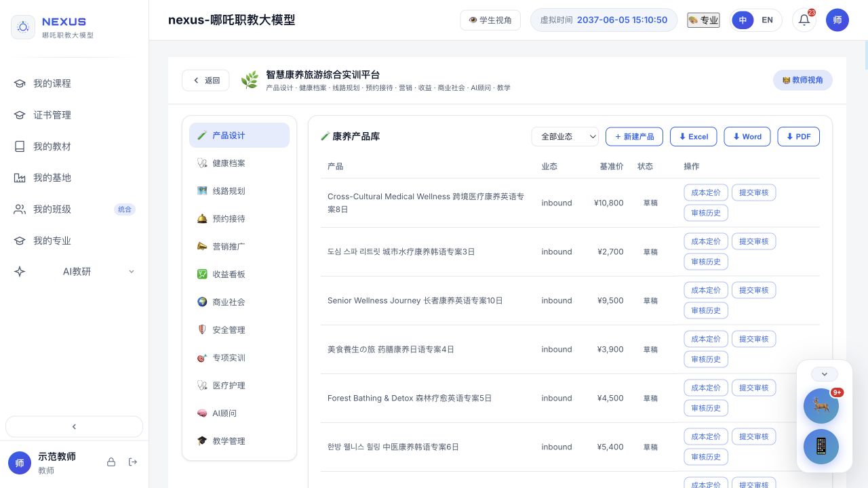Click 我的课程 in sidebar

74,83
